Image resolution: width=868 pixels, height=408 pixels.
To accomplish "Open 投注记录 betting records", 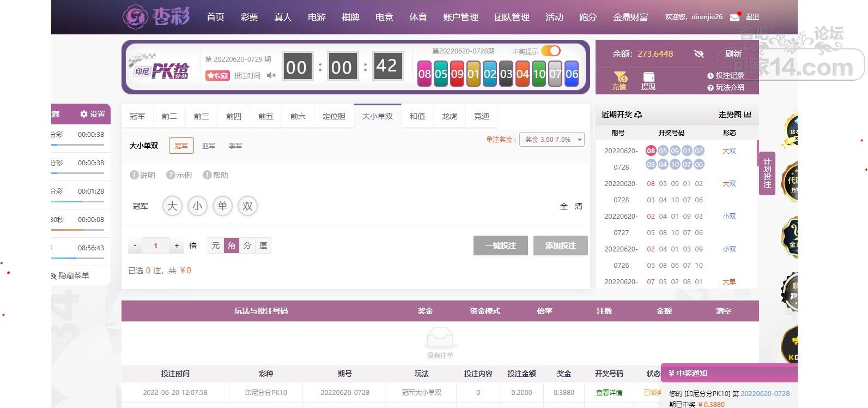I will pos(726,76).
